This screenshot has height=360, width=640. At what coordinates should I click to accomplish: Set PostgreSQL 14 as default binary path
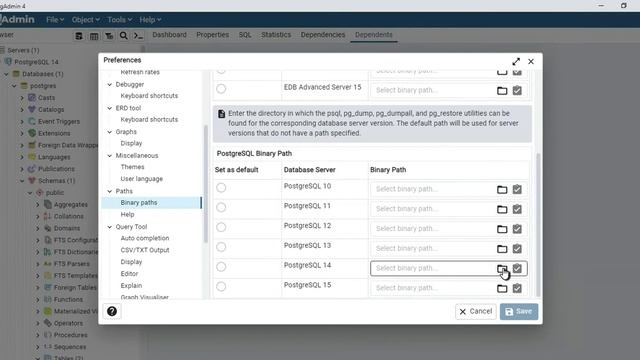click(221, 267)
